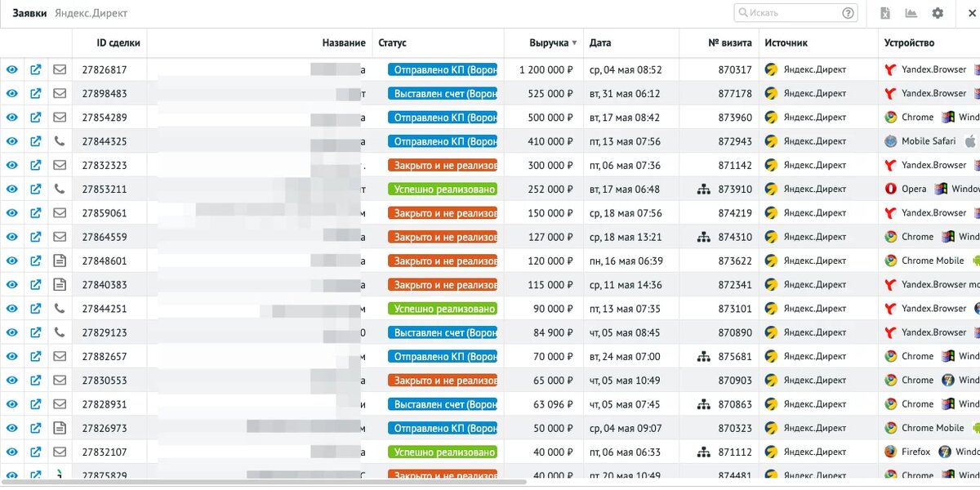
Task: Click Mobile Safari device cell
Action: (x=929, y=141)
